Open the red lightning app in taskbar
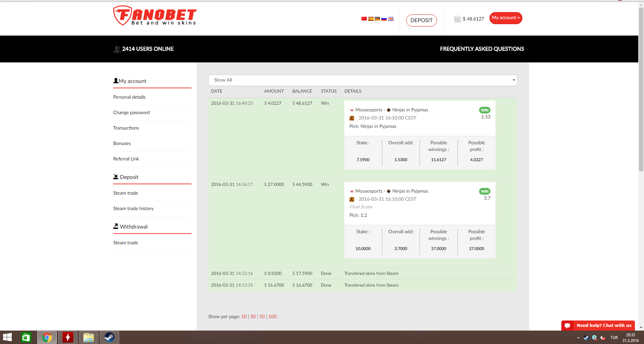The width and height of the screenshot is (644, 344). tap(68, 337)
